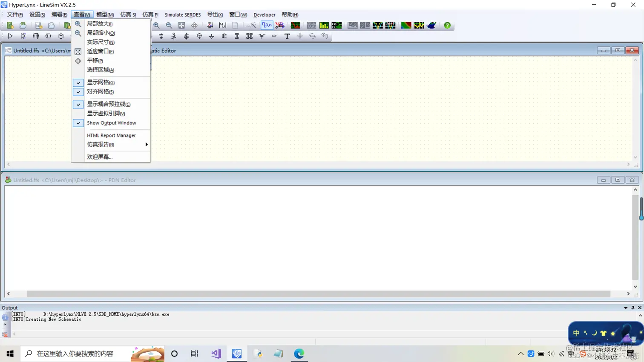Expand the 仿真报告 submenu arrow
644x362 pixels.
(147, 145)
